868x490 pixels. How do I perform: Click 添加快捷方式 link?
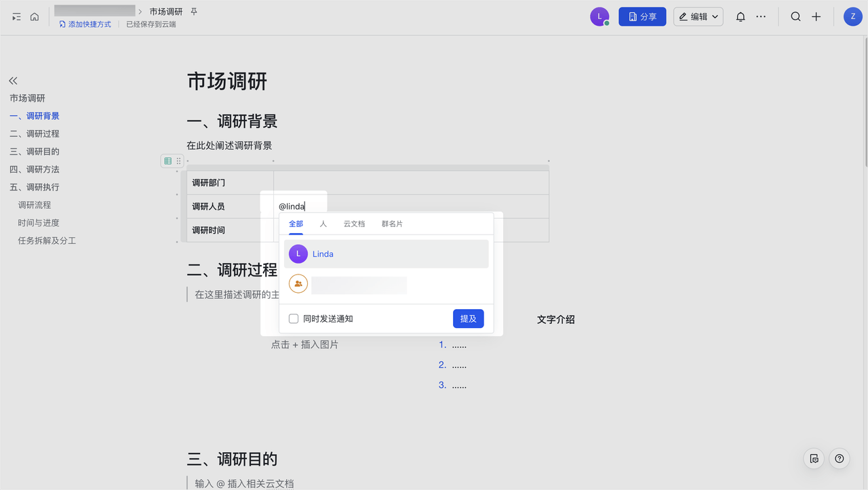coord(85,24)
